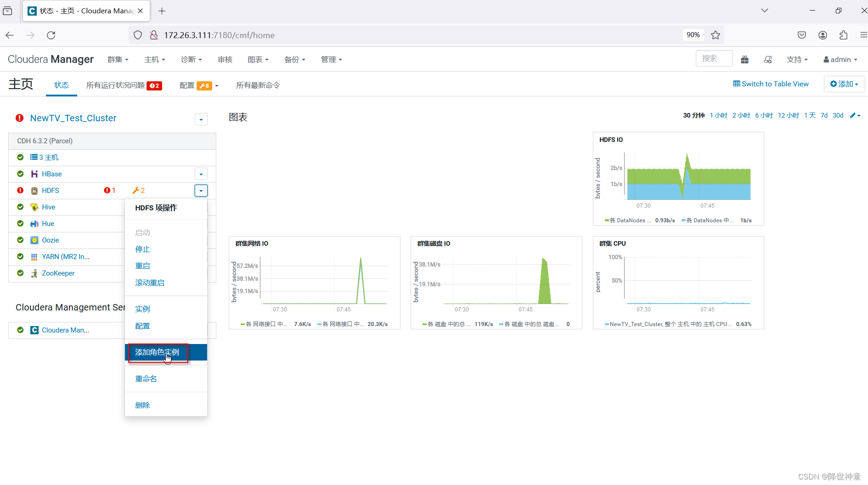Screen dimensions: 868x485
Task: Click the Oozie service icon
Action: coord(34,240)
